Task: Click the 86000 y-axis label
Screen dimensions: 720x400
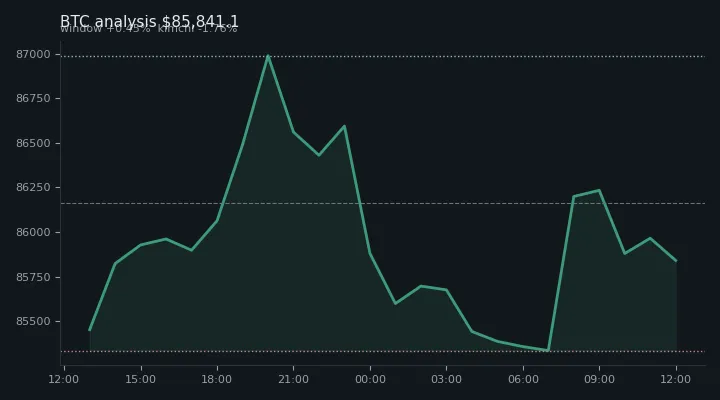Action: tap(33, 232)
